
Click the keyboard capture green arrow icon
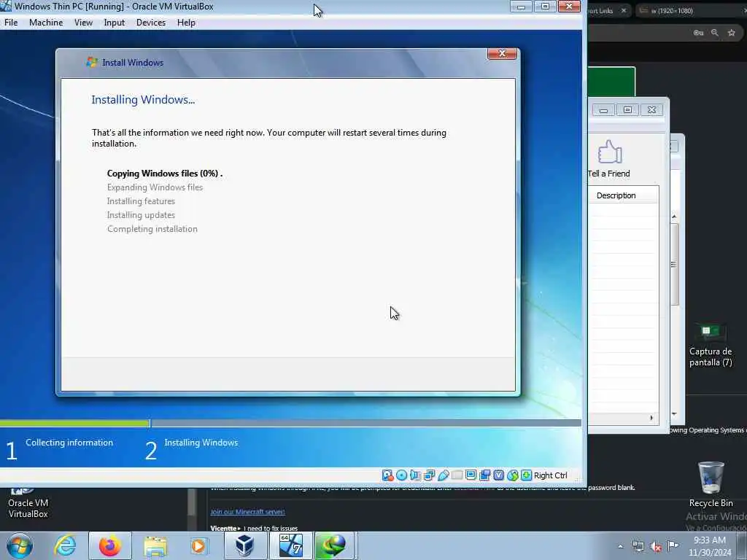click(527, 475)
